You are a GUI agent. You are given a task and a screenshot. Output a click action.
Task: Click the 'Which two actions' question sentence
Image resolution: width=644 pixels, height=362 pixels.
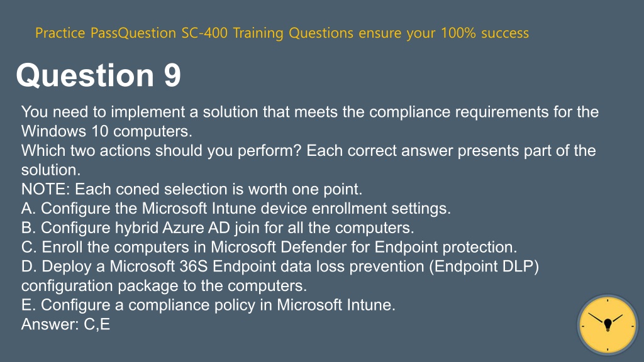[x=308, y=160]
